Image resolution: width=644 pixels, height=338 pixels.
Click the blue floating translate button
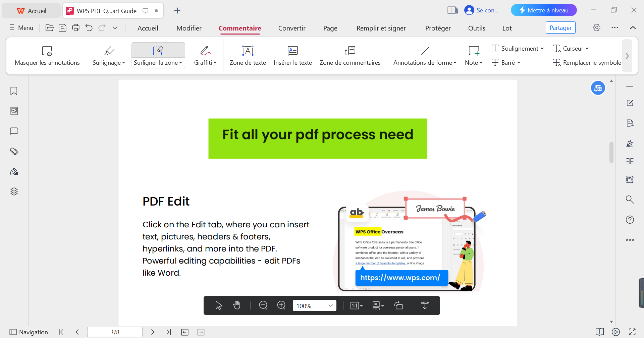click(598, 88)
